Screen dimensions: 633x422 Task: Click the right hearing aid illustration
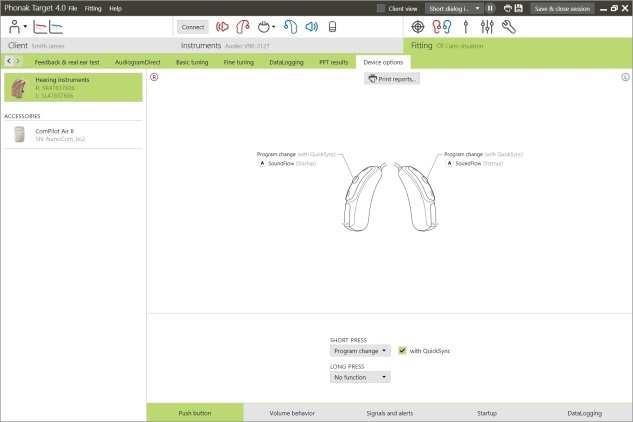pos(416,198)
